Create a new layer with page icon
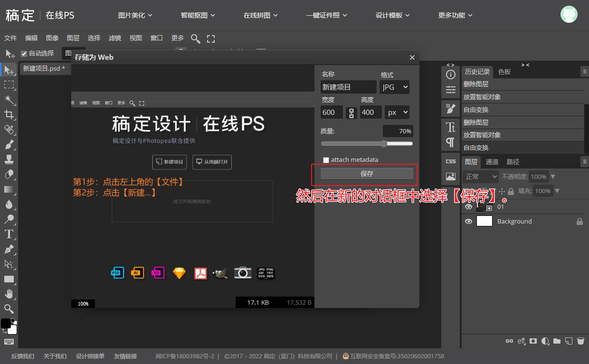This screenshot has height=364, width=589. point(568,341)
